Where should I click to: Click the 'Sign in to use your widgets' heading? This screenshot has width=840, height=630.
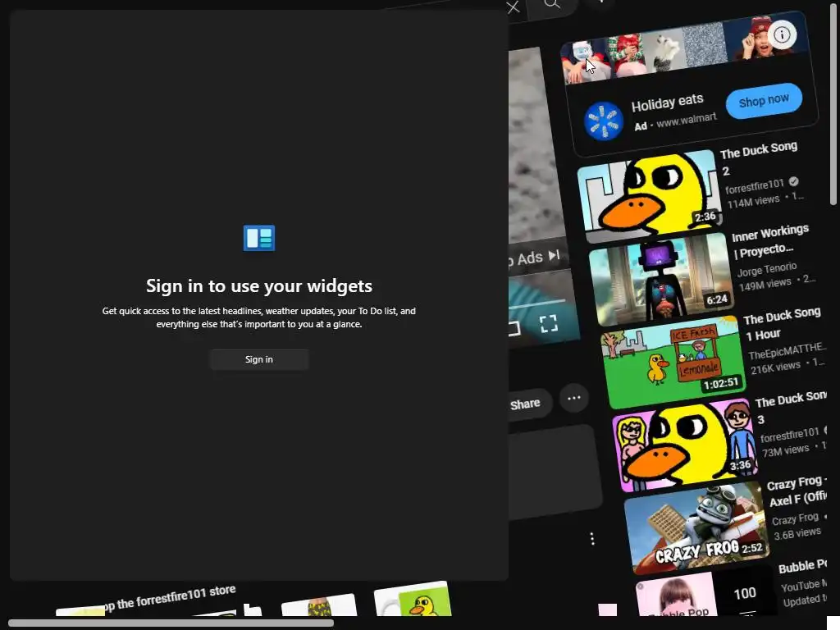[258, 285]
